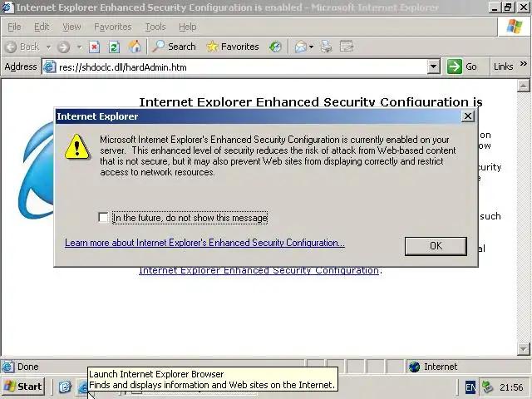Open the Back button history dropdown arrow
The image size is (532, 399).
pyautogui.click(x=48, y=47)
